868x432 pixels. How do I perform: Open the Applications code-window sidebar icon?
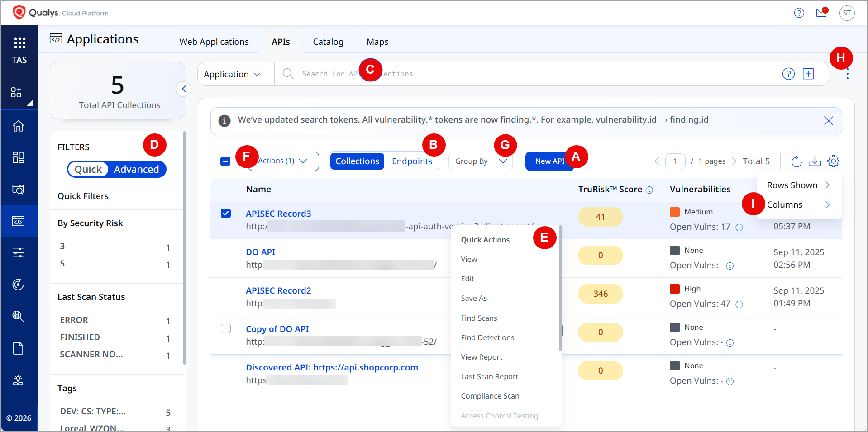(19, 221)
